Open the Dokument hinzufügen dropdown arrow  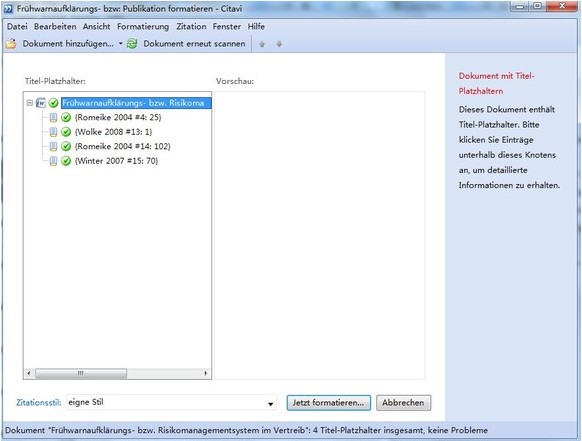[121, 44]
